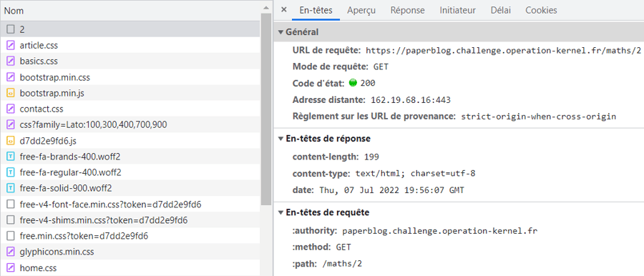Click the font icon next to free-fa-solid-900.woff2

coord(11,189)
